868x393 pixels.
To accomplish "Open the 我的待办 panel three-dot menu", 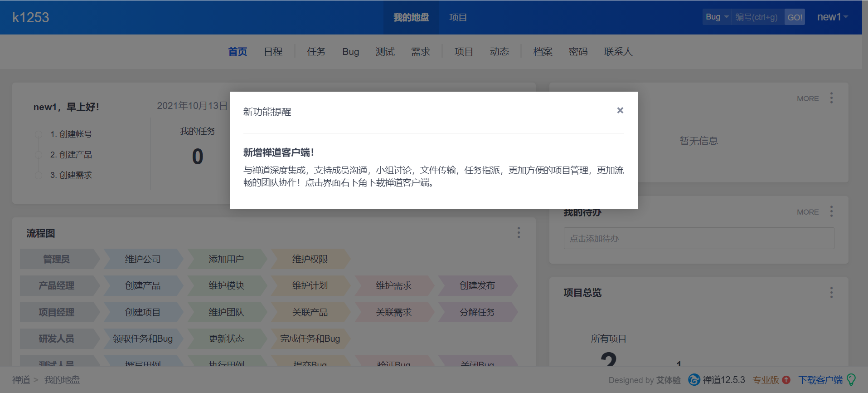I will pos(831,211).
